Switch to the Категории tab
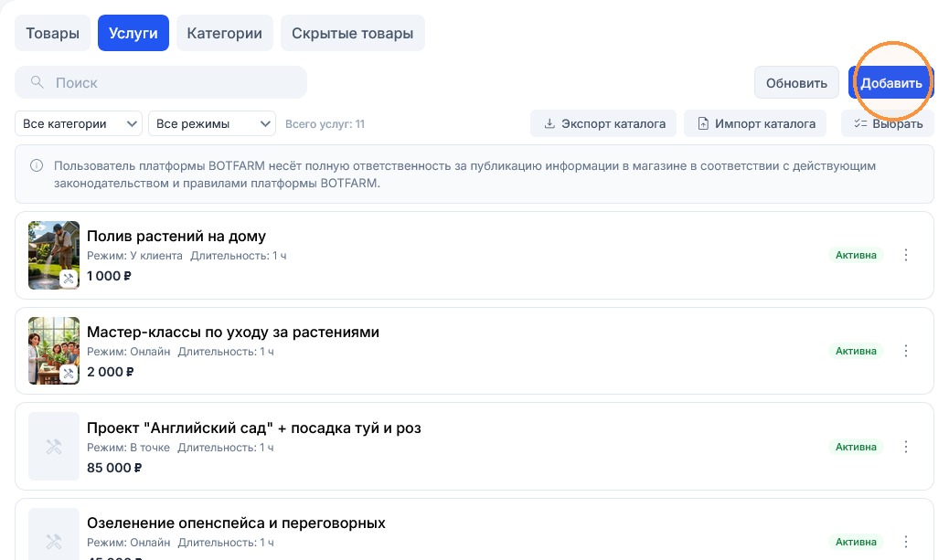 pyautogui.click(x=225, y=33)
